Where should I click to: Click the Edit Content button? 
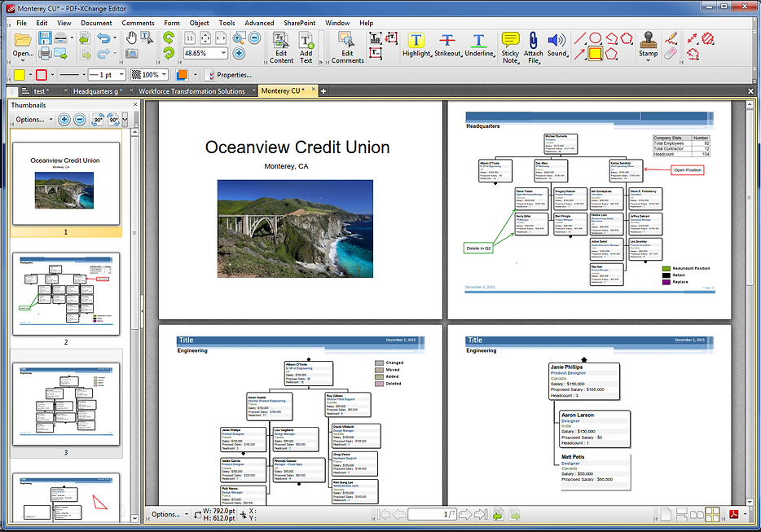point(281,47)
